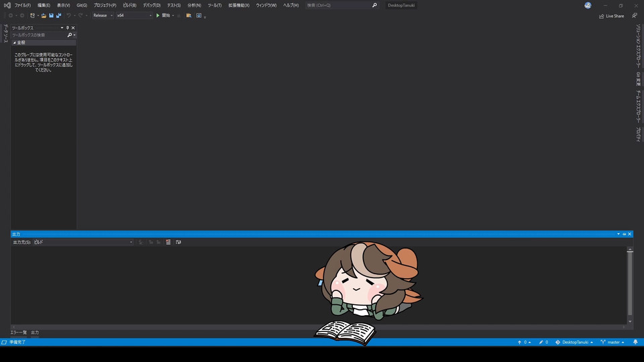Open the DesktopTanuki repository selector
The image size is (644, 362).
pyautogui.click(x=574, y=342)
